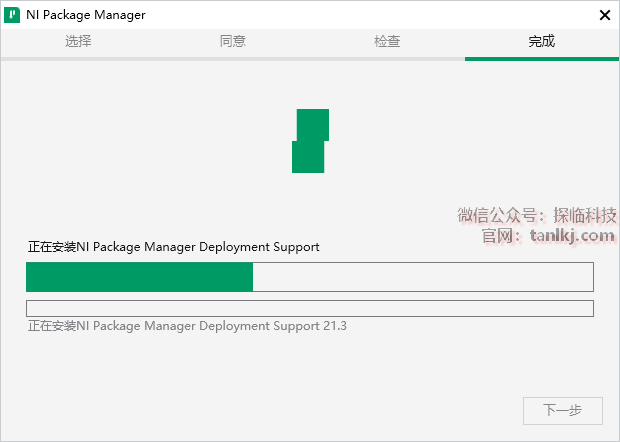
Task: Click the green filled part of the progress bar
Action: coord(140,277)
